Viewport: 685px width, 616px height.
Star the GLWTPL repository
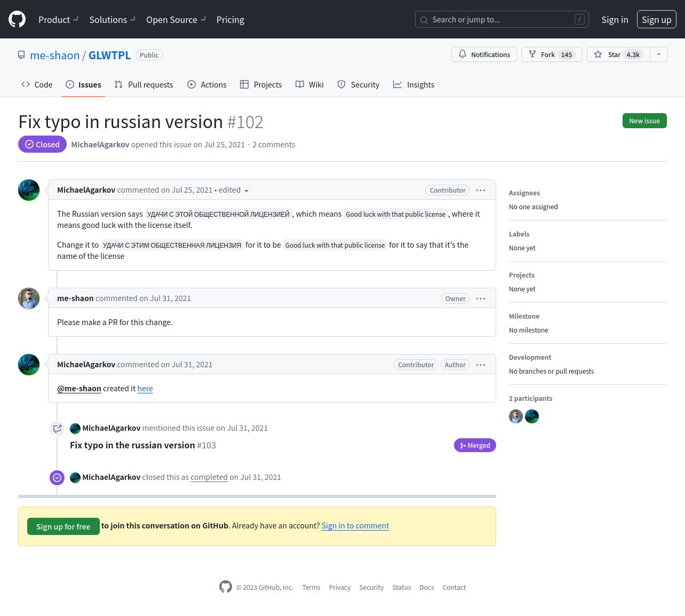point(618,54)
